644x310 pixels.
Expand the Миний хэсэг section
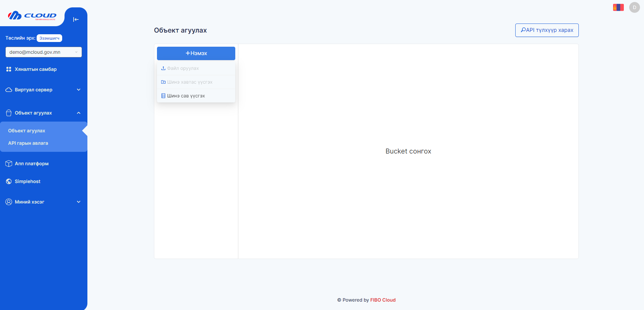click(78, 202)
